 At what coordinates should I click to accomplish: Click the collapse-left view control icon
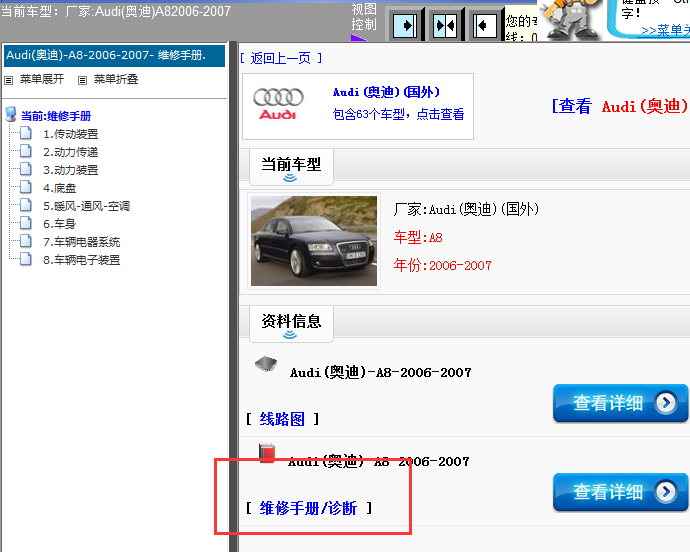coord(484,26)
